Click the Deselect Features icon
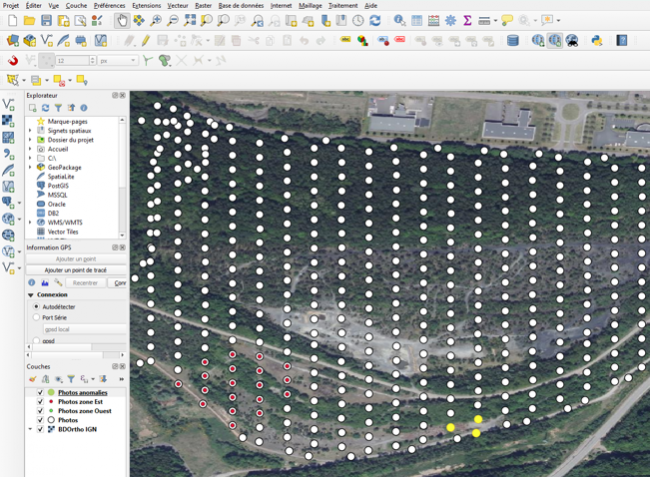 (59, 80)
